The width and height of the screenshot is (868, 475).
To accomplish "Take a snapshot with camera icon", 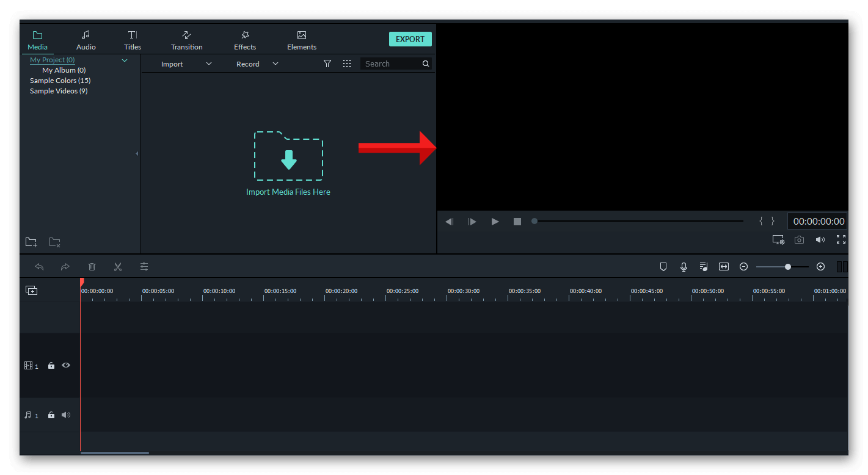I will coord(799,240).
